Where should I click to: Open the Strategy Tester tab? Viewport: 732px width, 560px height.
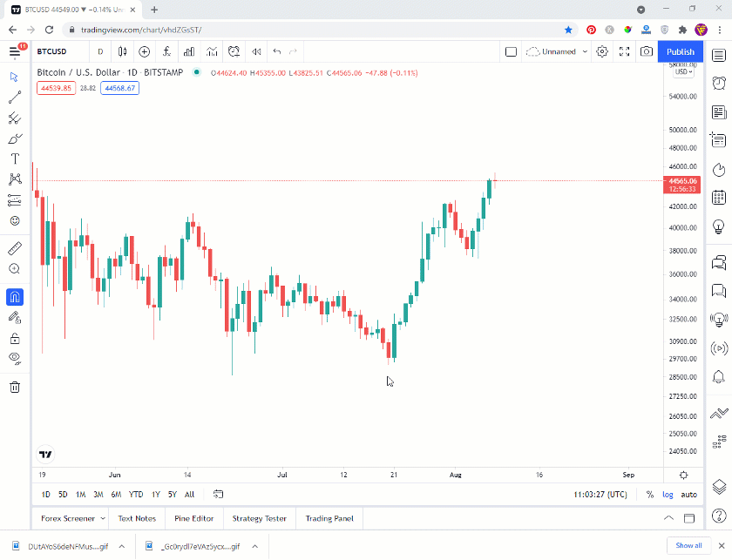[x=259, y=518]
